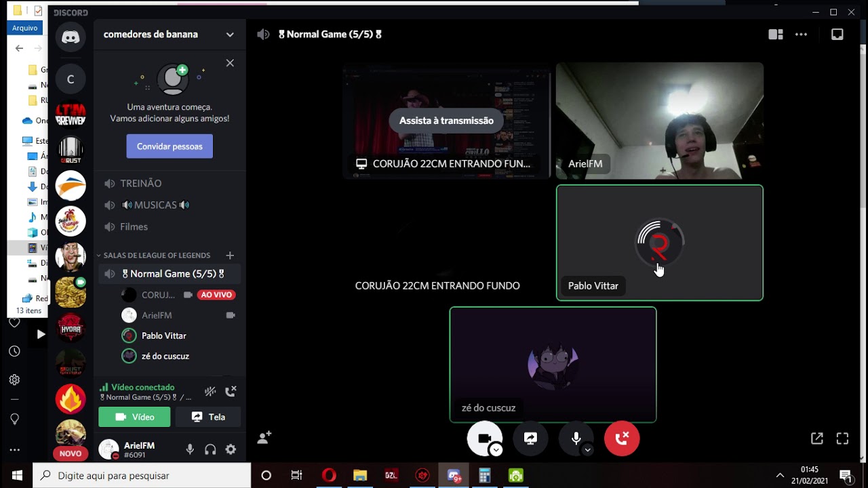Close the invite friends banner

pyautogui.click(x=230, y=63)
